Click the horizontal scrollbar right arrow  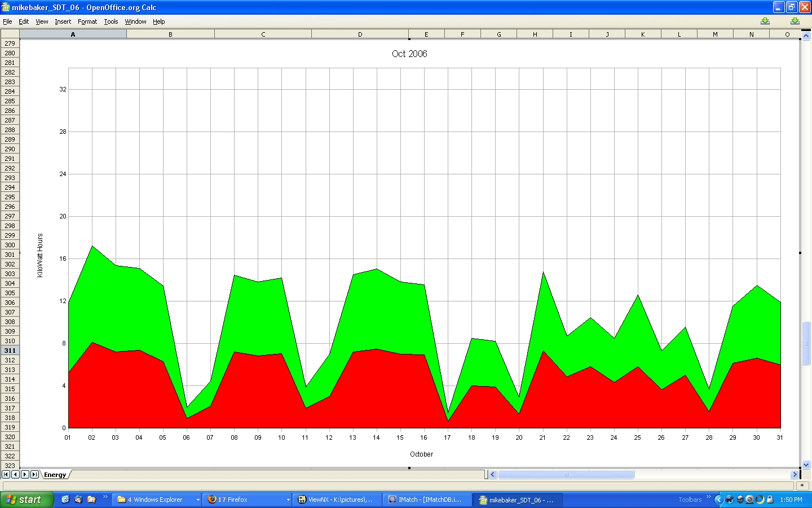pyautogui.click(x=795, y=475)
